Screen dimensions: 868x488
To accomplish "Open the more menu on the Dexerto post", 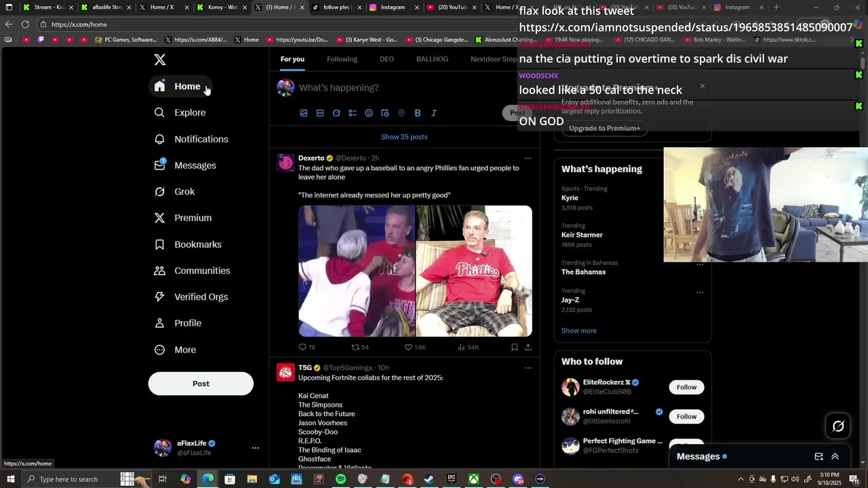I will 528,159.
